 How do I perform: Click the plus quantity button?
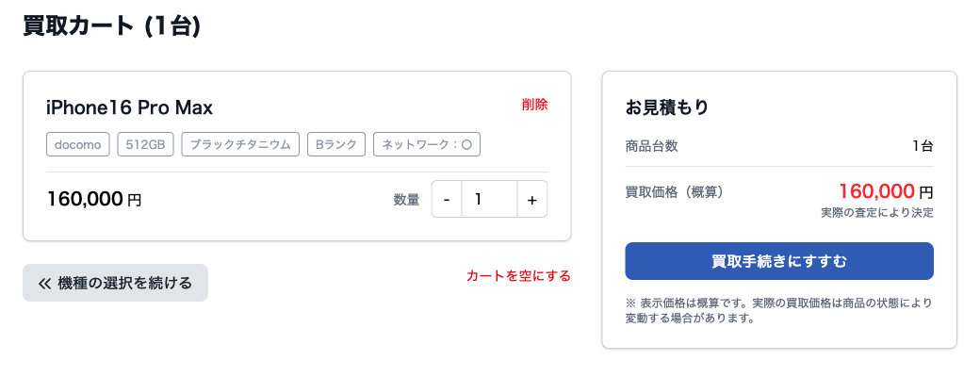pyautogui.click(x=531, y=200)
